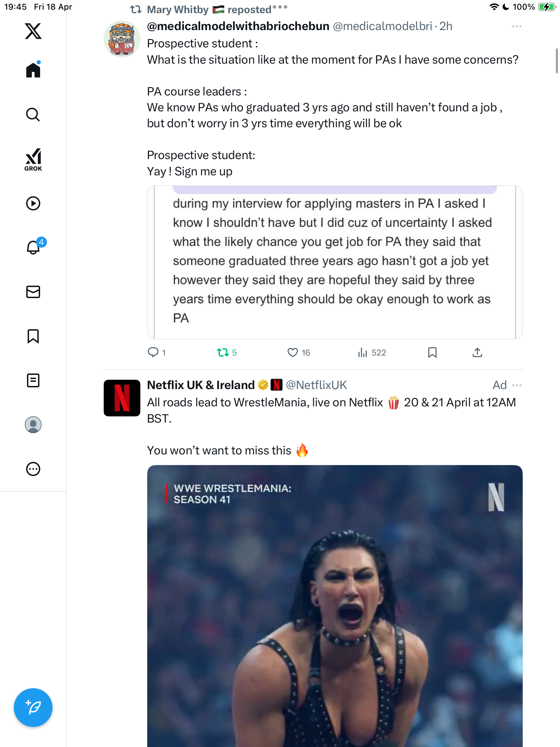Go to the Home feed icon

pyautogui.click(x=33, y=70)
